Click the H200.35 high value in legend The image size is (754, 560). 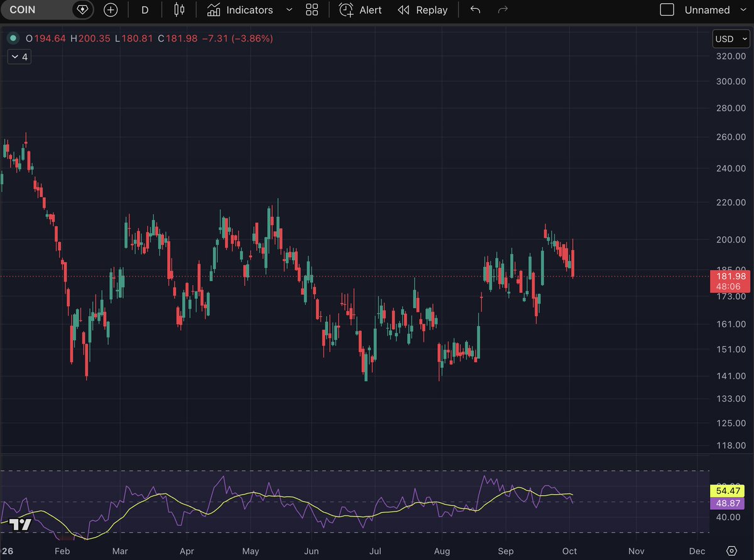coord(90,38)
